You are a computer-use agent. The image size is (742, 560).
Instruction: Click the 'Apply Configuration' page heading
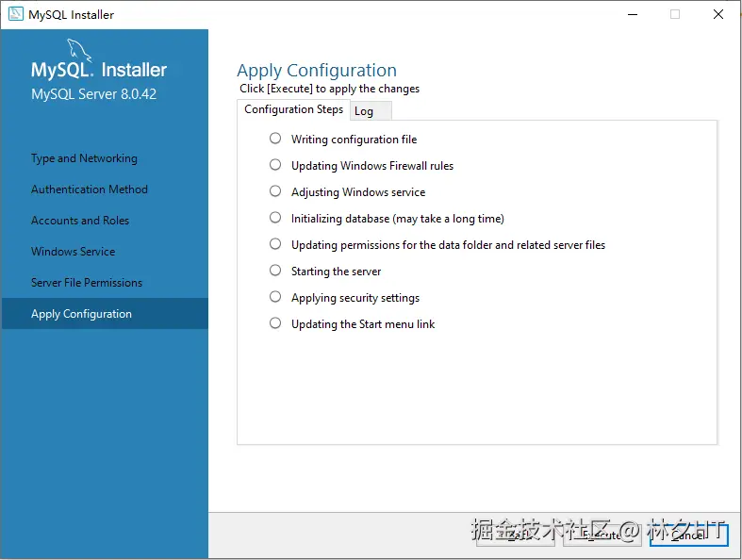317,71
